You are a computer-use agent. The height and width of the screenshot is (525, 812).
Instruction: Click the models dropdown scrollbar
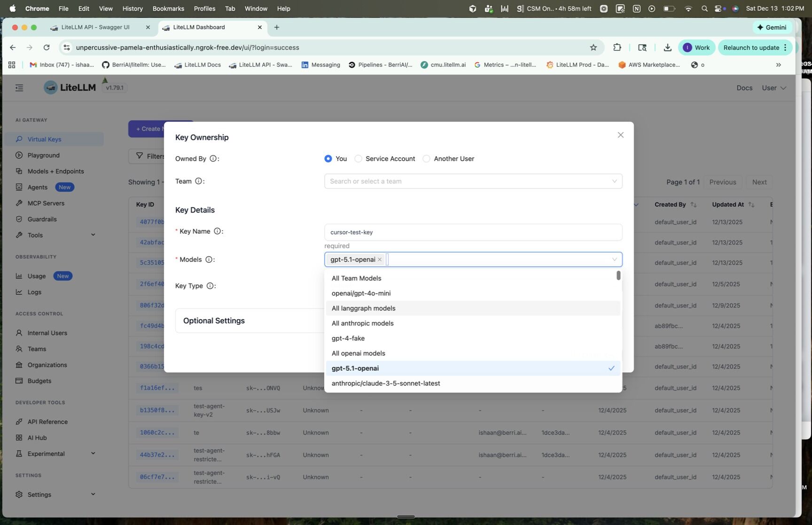point(618,275)
